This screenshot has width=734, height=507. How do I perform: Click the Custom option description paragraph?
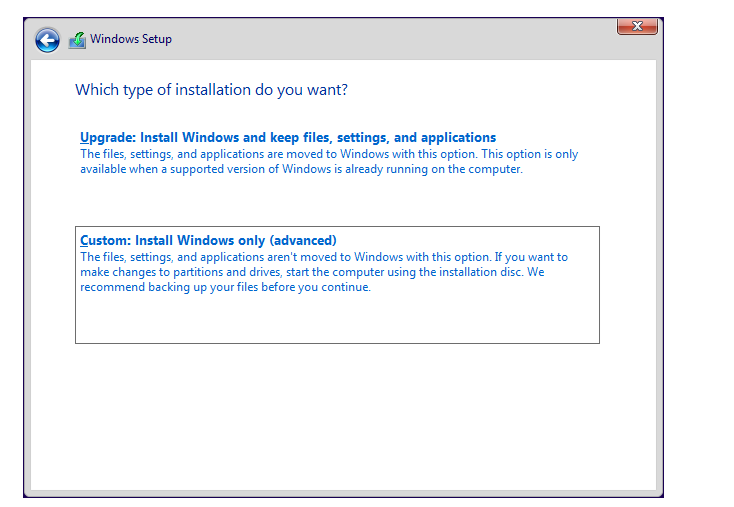pos(324,272)
